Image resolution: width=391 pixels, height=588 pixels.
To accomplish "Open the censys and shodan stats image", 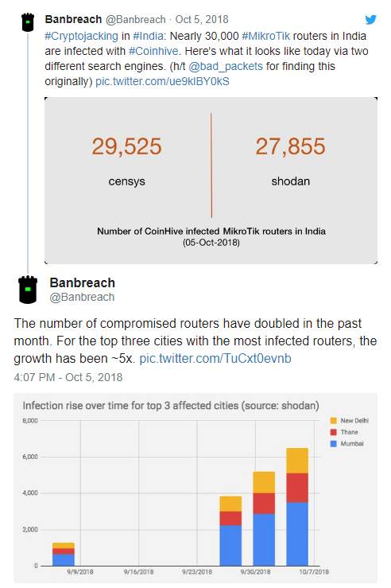I will (211, 181).
